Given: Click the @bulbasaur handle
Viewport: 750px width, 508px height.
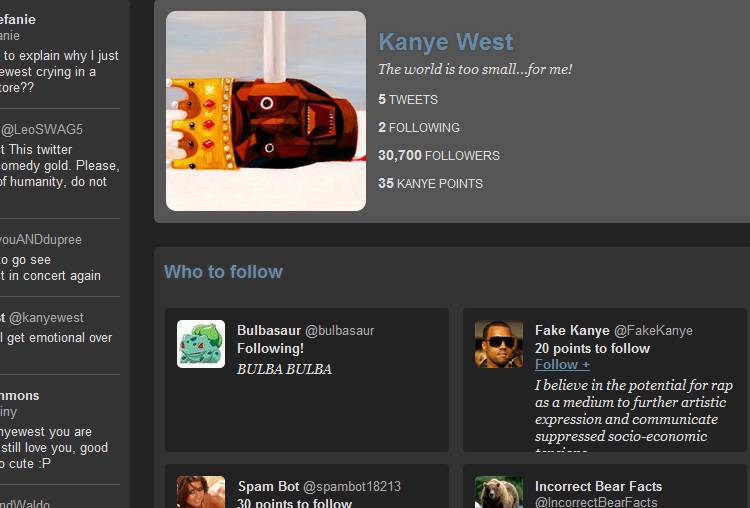Looking at the screenshot, I should (x=339, y=330).
